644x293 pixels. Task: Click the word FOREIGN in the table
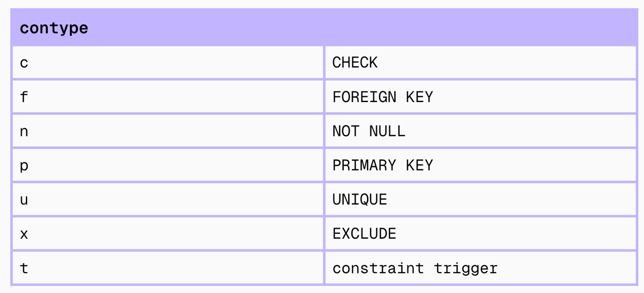(x=364, y=97)
